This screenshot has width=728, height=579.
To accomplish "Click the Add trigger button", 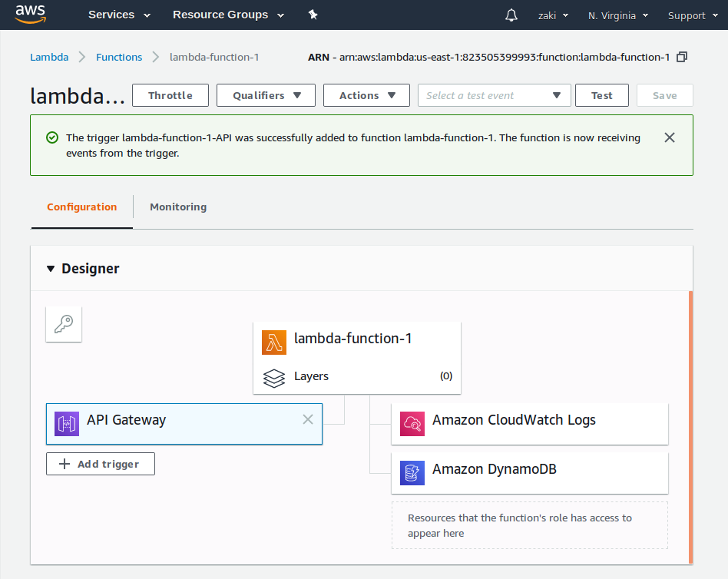I will point(101,464).
